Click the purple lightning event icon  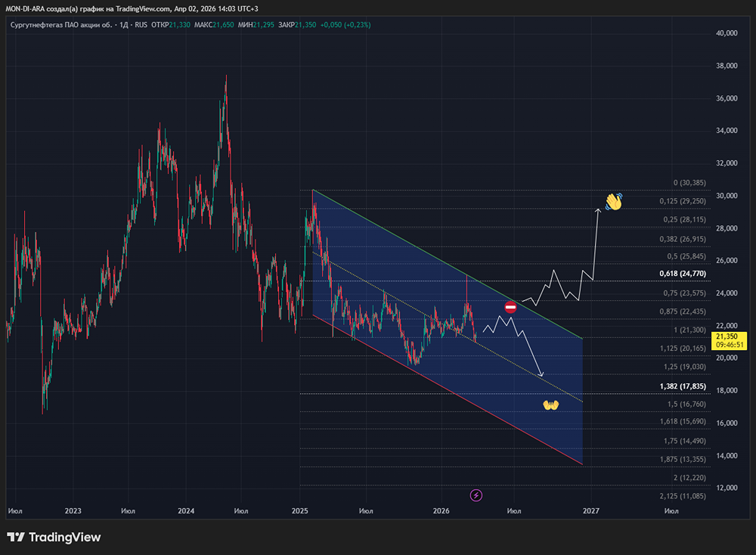coord(476,495)
